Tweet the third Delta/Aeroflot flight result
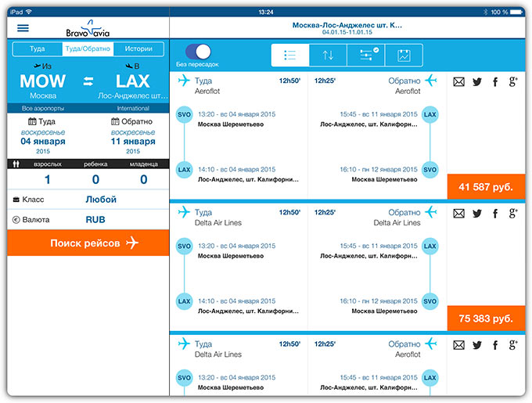The height and width of the screenshot is (403, 532). point(477,345)
